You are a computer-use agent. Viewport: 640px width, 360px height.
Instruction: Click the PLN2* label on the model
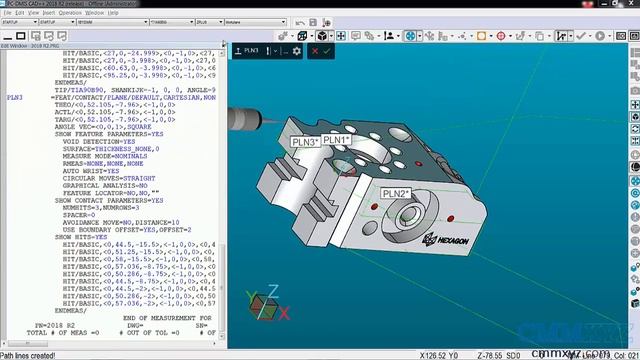pyautogui.click(x=396, y=193)
